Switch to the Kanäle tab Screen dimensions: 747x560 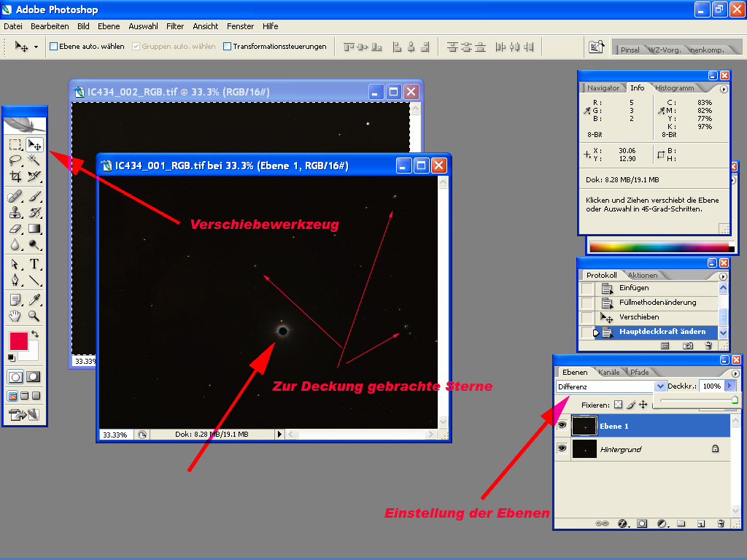[608, 372]
